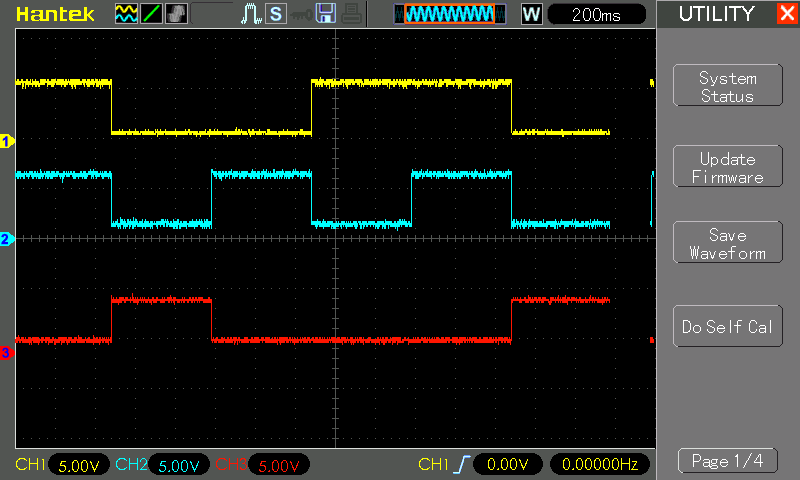Open the 200ms timebase setting
The image size is (800, 480).
click(597, 14)
